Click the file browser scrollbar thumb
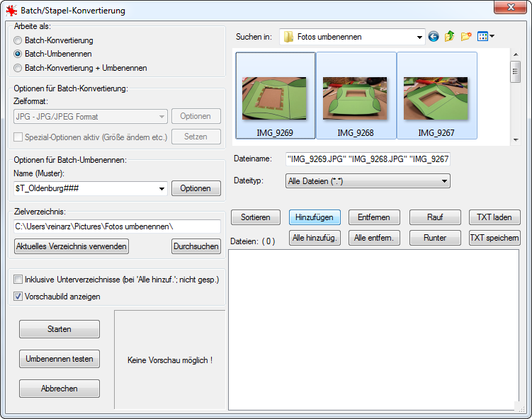 (x=516, y=71)
